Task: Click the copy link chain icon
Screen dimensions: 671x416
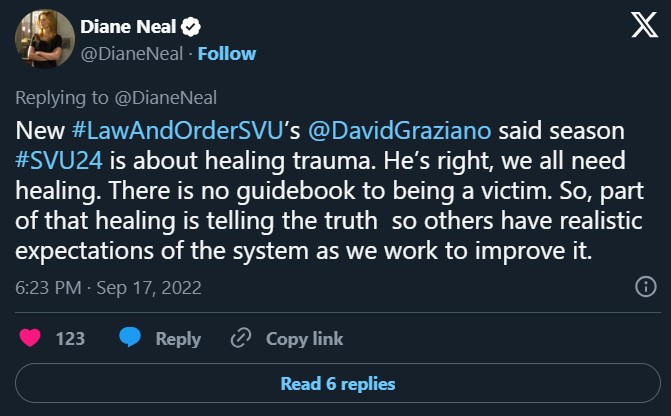Action: (x=240, y=339)
